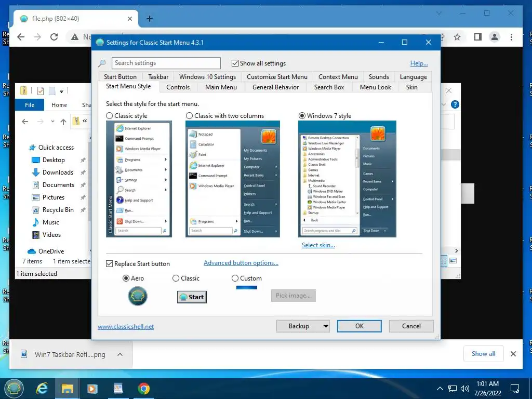Open Internet Explorer from the taskbar
532x399 pixels.
point(42,389)
